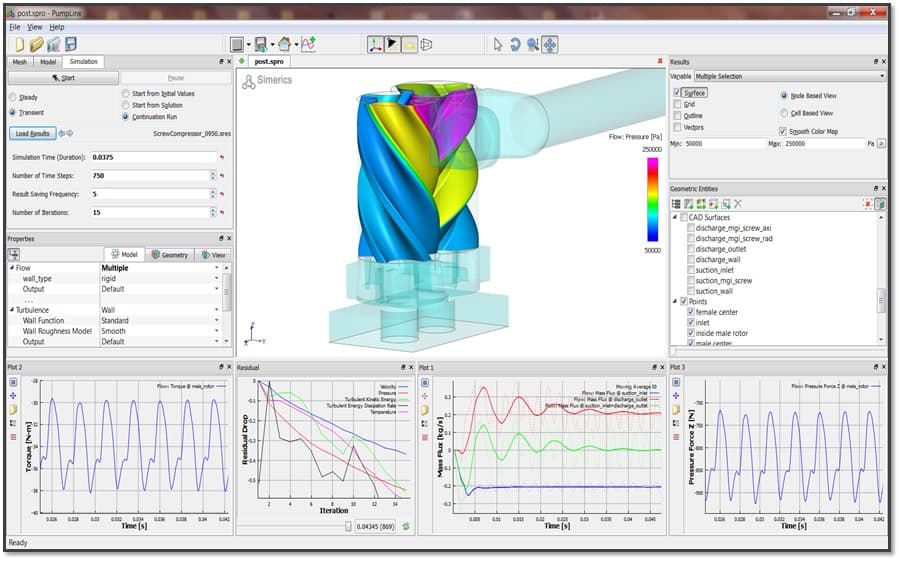The image size is (900, 561).
Task: Toggle the XYZ axes display icon
Action: point(375,44)
